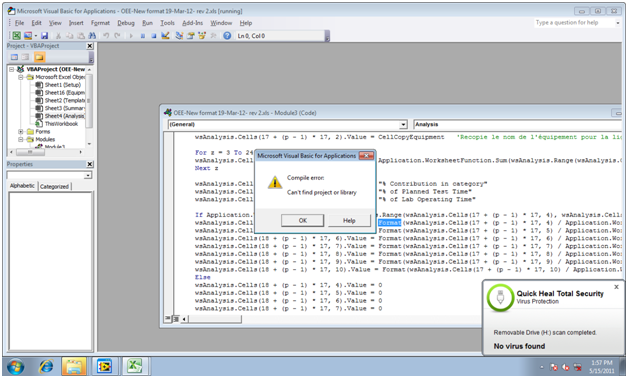Click View Microsoft Excel toolbar icon
This screenshot has width=628, height=378.
16,36
